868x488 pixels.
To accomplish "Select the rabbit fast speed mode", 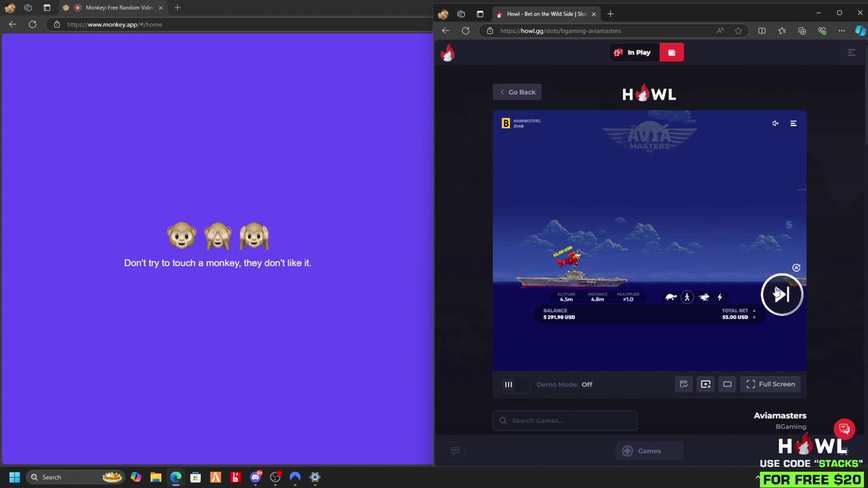I will click(x=704, y=297).
